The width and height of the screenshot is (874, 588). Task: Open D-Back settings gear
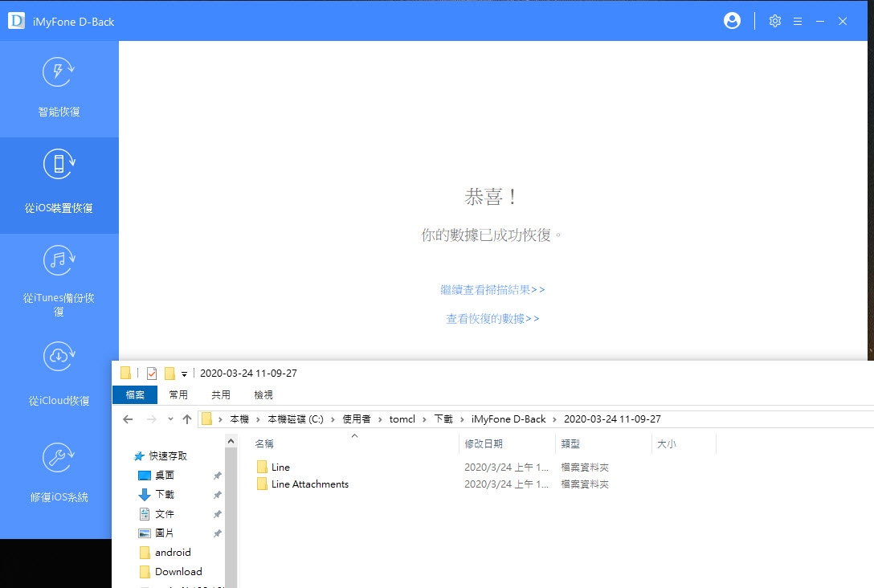[x=775, y=22]
